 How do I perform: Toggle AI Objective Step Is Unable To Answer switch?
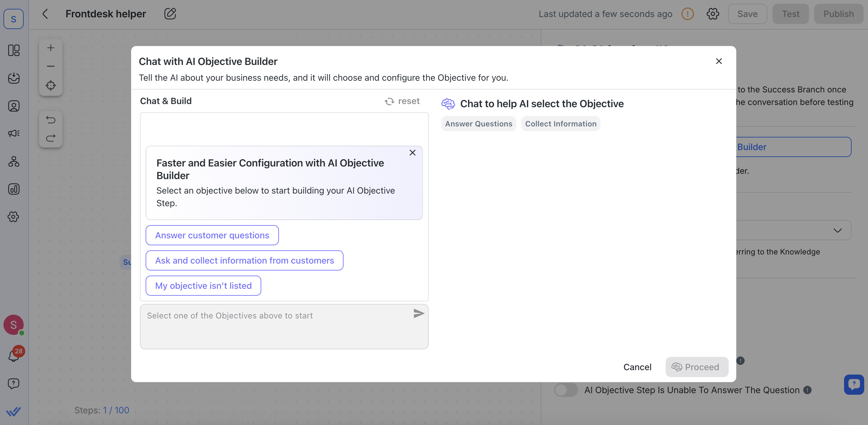(x=566, y=390)
